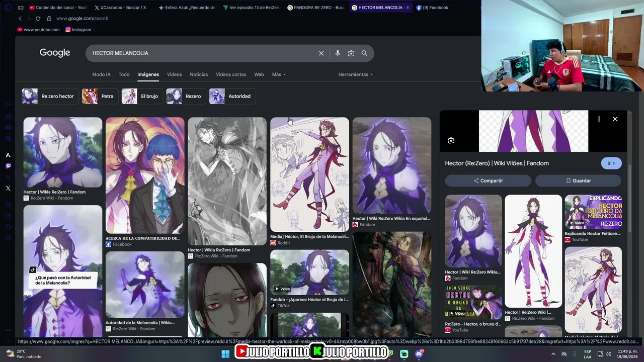Switch to the Noticias results tab
The image size is (644, 362).
tap(199, 74)
